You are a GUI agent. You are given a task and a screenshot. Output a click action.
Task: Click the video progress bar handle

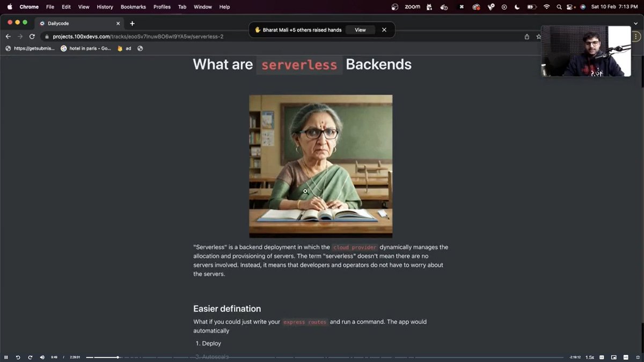coord(118,357)
